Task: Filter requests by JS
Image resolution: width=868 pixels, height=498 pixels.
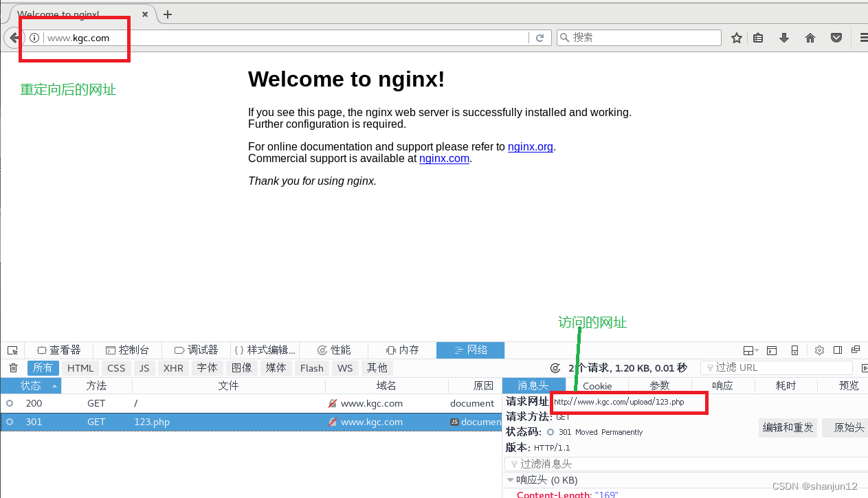Action: click(144, 368)
